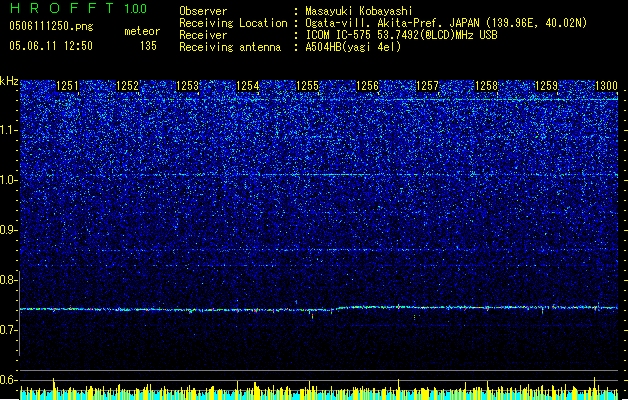
Task: Click the meteor label
Action: (142, 31)
